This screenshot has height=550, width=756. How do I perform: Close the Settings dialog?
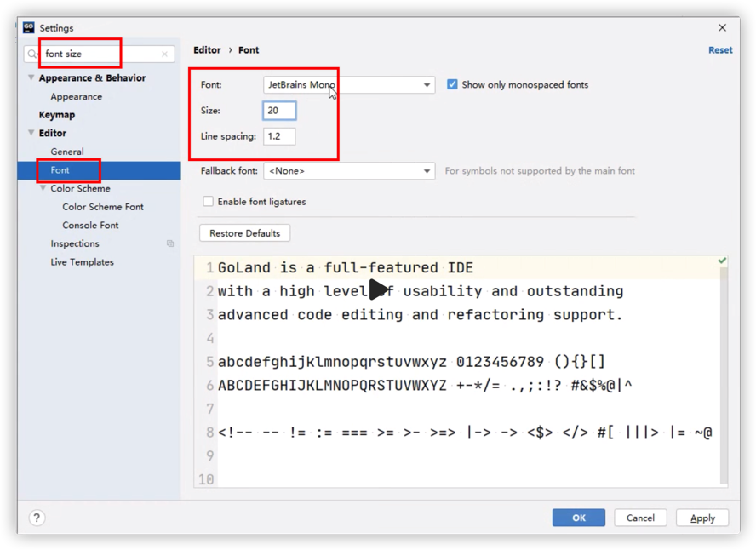pyautogui.click(x=722, y=27)
